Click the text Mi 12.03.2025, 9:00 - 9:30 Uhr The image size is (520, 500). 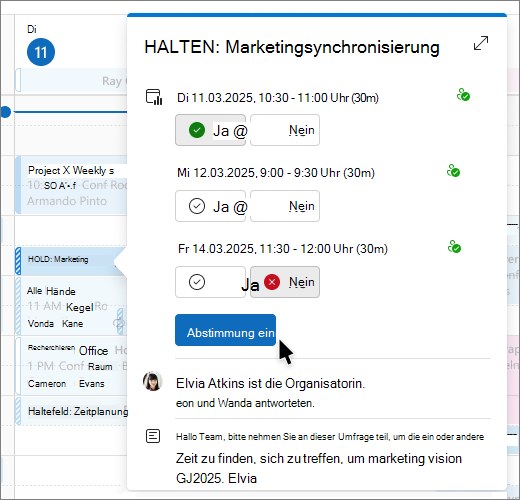(x=276, y=173)
